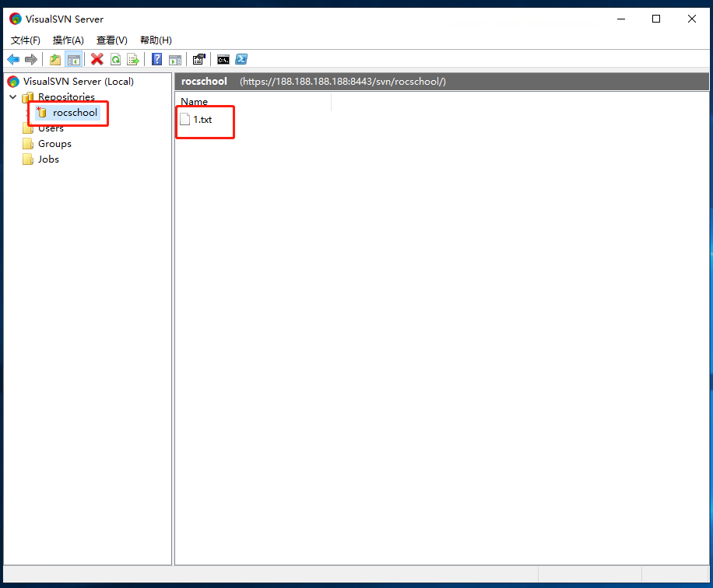Open the 帮助(H) menu
Screen dimensions: 713x588
coord(156,40)
